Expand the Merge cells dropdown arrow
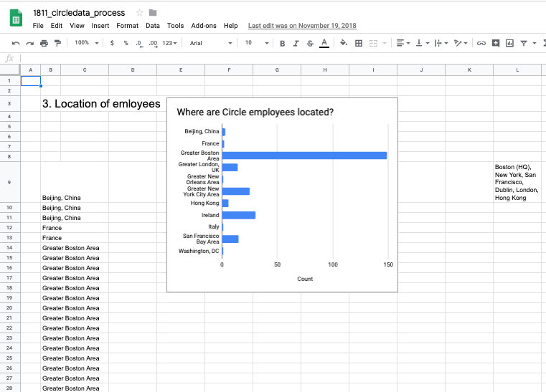Image resolution: width=546 pixels, height=392 pixels. 385,43
